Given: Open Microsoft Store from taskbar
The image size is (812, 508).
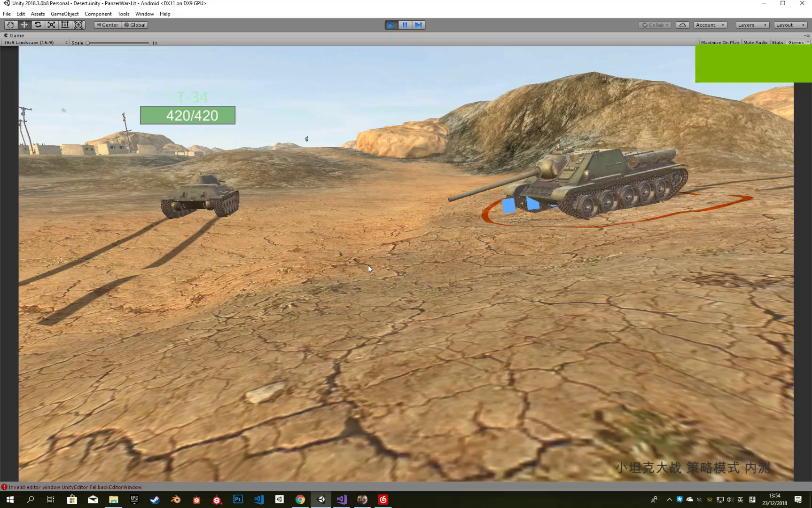Looking at the screenshot, I should [72, 500].
